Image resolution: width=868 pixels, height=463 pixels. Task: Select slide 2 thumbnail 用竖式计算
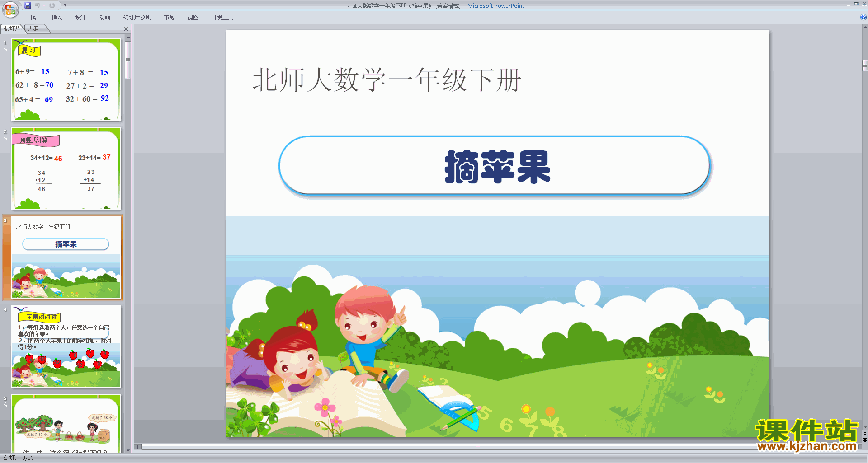pos(66,168)
